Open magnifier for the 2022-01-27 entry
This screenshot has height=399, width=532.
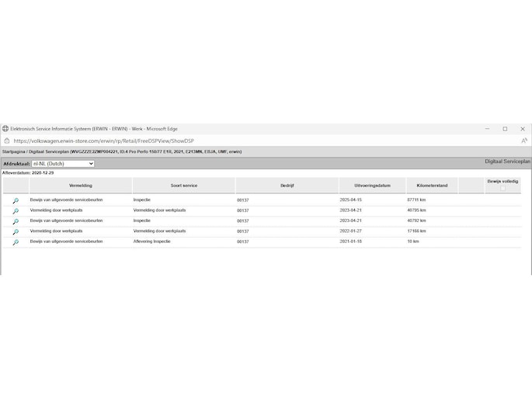[15, 231]
